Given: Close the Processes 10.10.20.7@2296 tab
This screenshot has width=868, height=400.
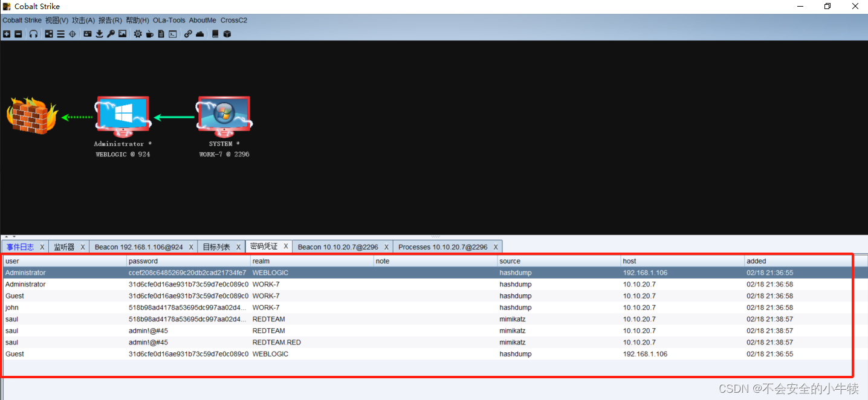Looking at the screenshot, I should click(496, 247).
